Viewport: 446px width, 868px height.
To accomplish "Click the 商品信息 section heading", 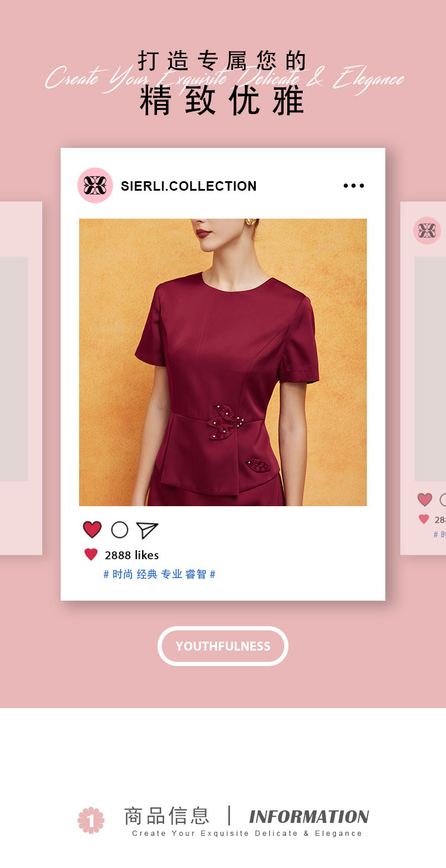I will (x=167, y=816).
